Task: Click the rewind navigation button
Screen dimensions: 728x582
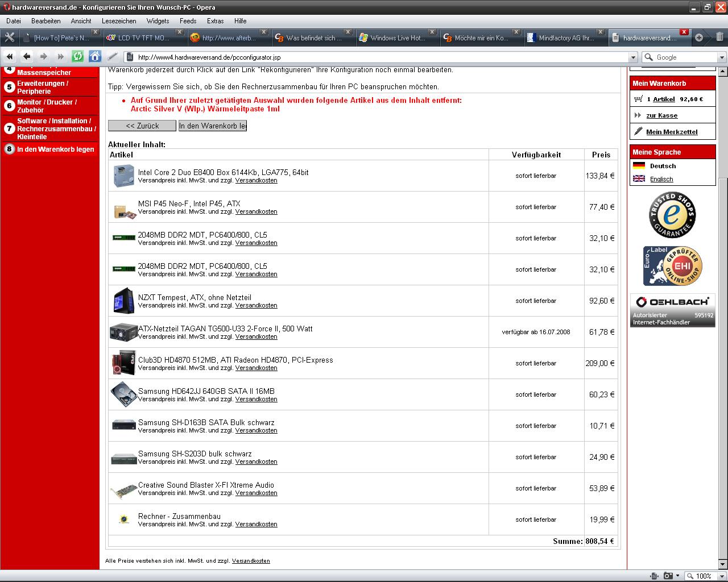Action: click(x=10, y=57)
